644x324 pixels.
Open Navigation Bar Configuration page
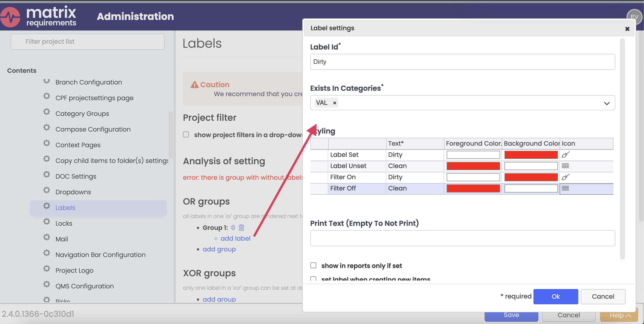(100, 255)
